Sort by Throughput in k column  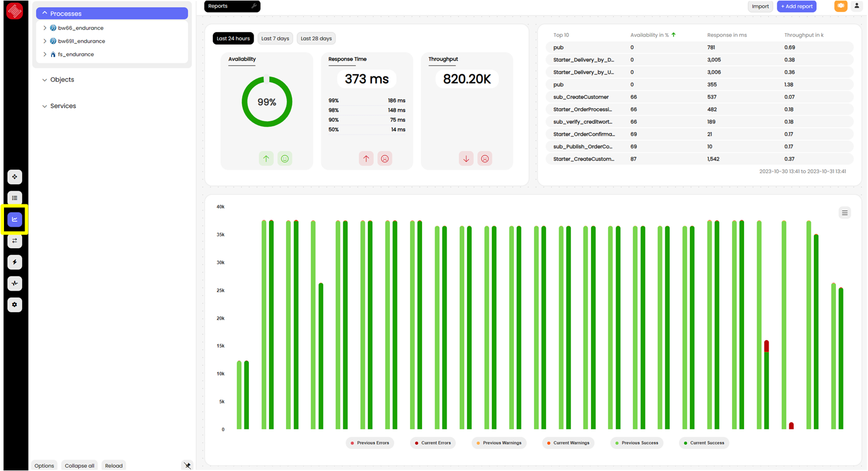[x=803, y=35]
